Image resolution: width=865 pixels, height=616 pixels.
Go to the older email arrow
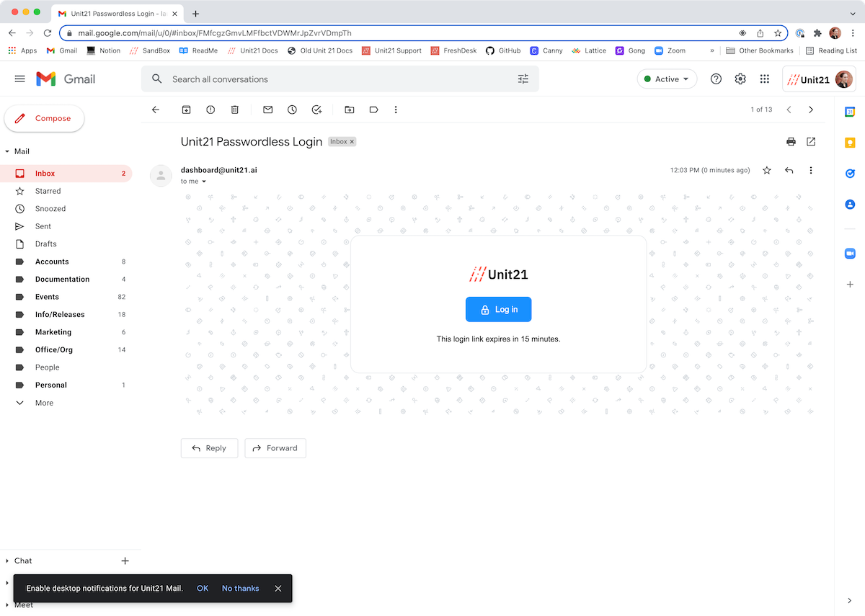pos(811,110)
